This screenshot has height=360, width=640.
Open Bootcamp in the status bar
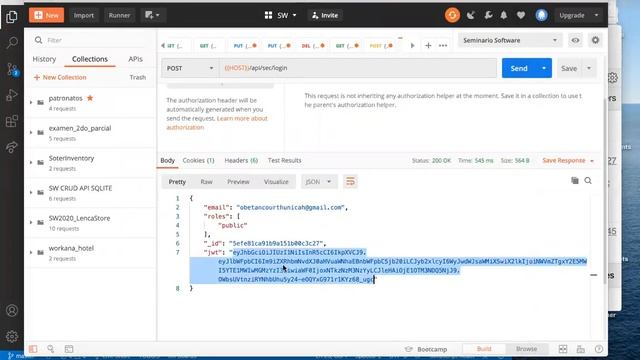pyautogui.click(x=427, y=349)
